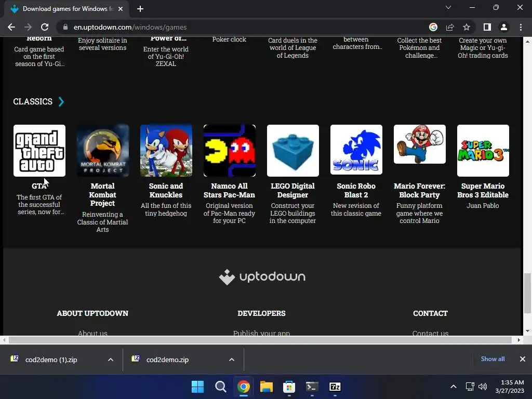Select the Sonic and Knuckles game icon

pyautogui.click(x=166, y=151)
